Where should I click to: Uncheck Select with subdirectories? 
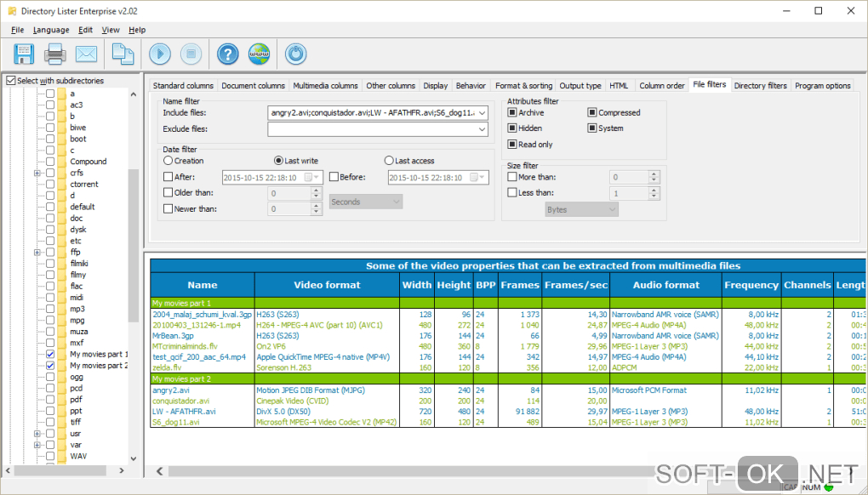[11, 80]
